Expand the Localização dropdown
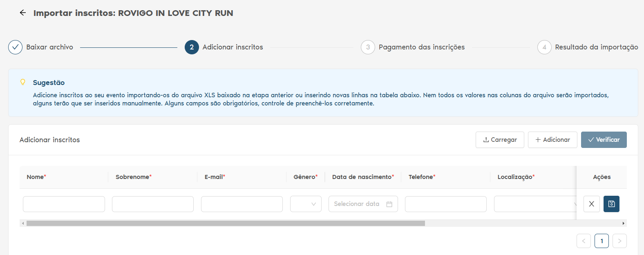Image resolution: width=644 pixels, height=255 pixels. coord(534,204)
